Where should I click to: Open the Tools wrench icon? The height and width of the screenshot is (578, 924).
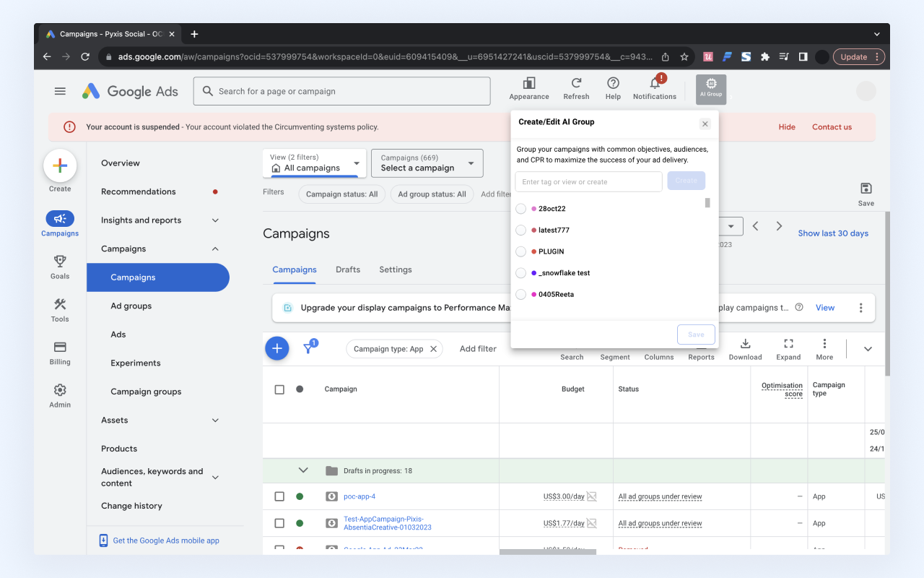pyautogui.click(x=60, y=304)
